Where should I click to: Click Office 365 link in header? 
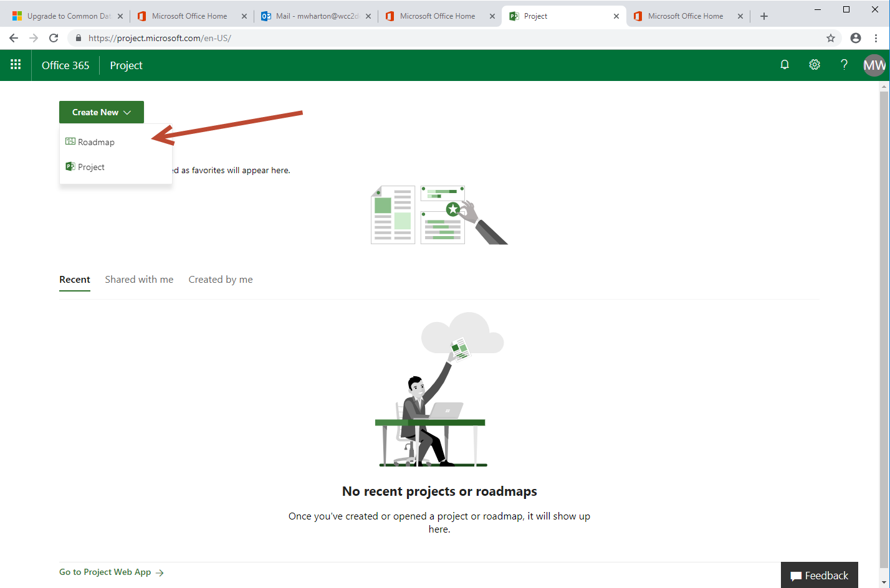(x=65, y=65)
